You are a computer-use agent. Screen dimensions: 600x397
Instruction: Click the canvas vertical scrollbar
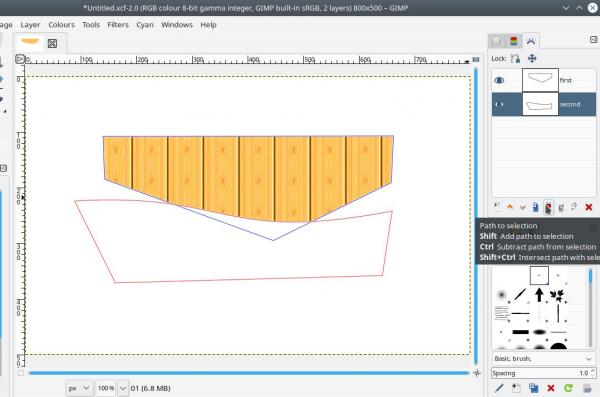coord(476,216)
